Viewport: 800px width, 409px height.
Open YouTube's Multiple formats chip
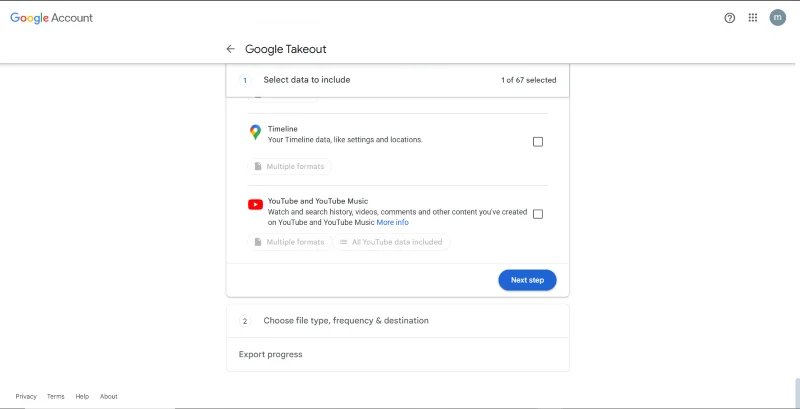[x=289, y=242]
